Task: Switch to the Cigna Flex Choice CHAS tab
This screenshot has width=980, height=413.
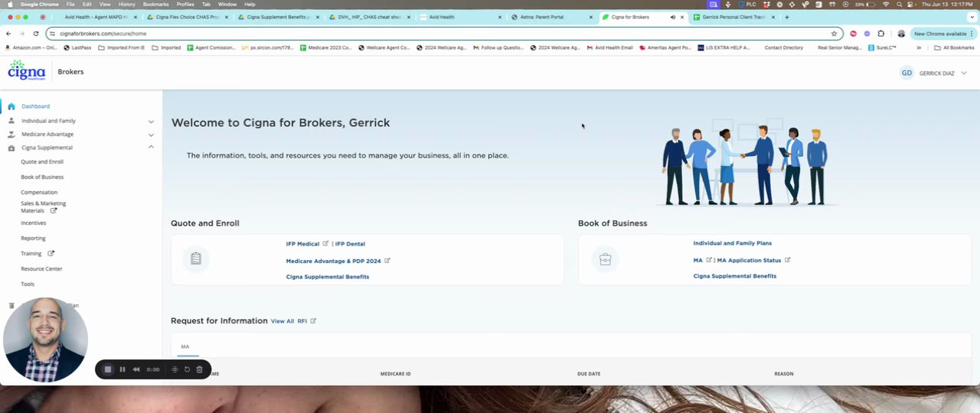Action: (x=188, y=17)
